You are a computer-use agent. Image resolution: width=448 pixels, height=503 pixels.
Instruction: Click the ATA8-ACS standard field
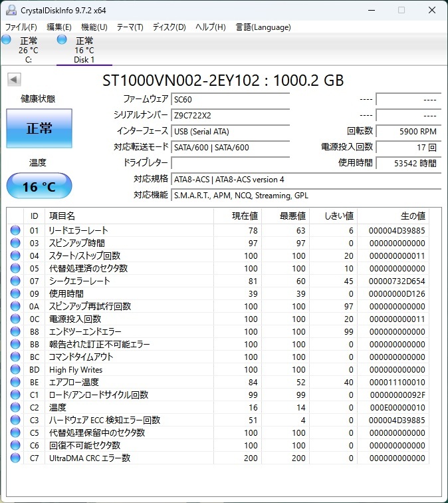point(306,180)
